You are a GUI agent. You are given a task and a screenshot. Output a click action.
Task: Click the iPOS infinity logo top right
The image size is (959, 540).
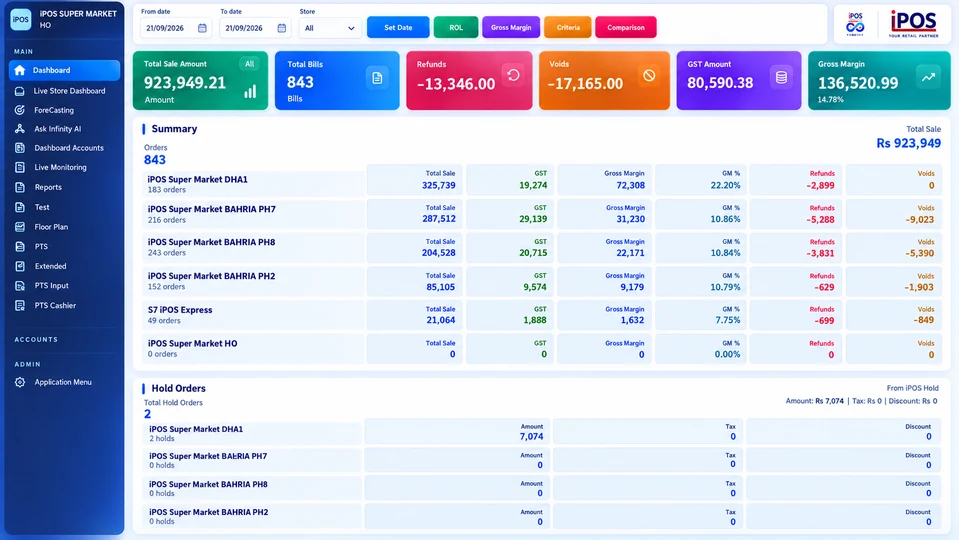[x=855, y=24]
